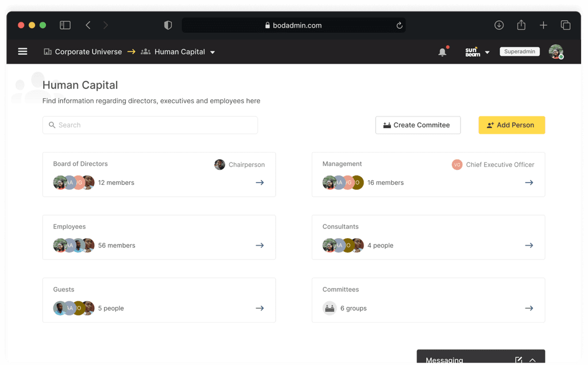Click the notifications bell icon
The height and width of the screenshot is (365, 588).
click(442, 52)
